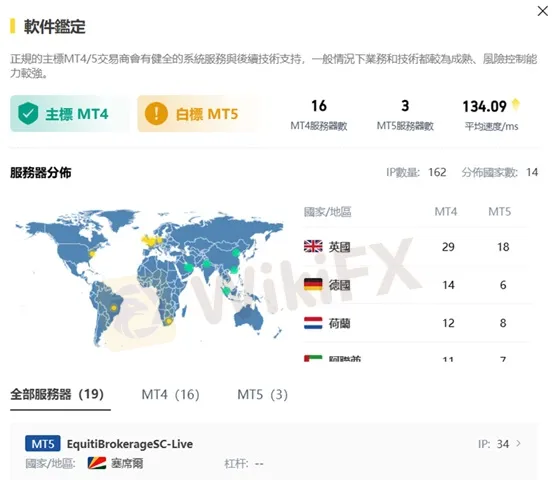Click the yellow marker on Europe
The image size is (553, 480).
point(152,241)
